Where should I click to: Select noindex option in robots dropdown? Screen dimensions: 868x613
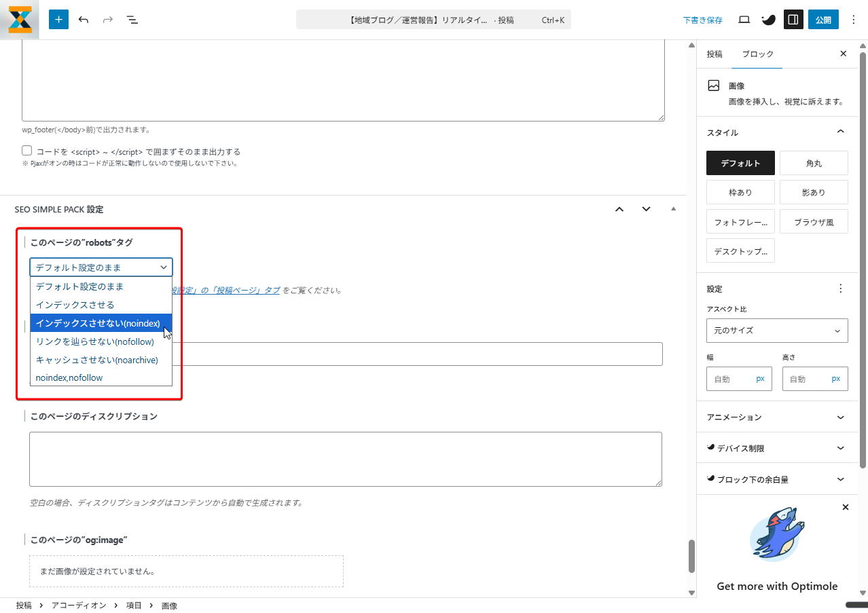pos(98,323)
